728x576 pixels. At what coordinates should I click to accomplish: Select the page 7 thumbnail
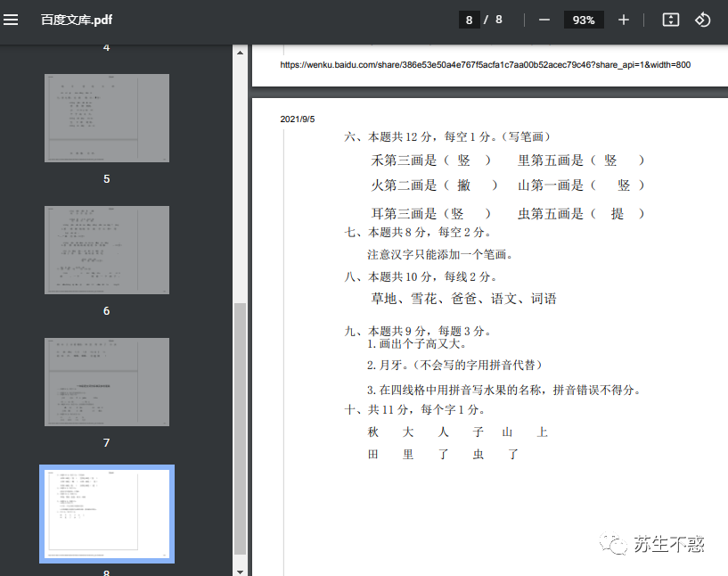point(107,382)
